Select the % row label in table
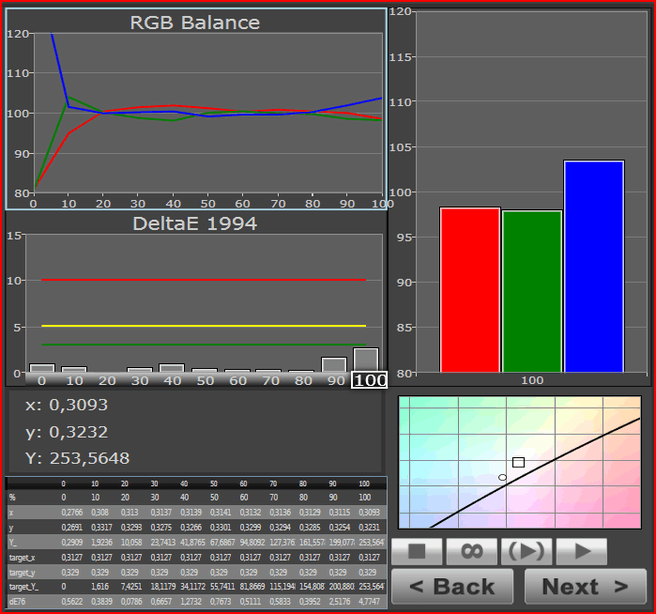Screen dimensions: 656x614 (x=12, y=497)
